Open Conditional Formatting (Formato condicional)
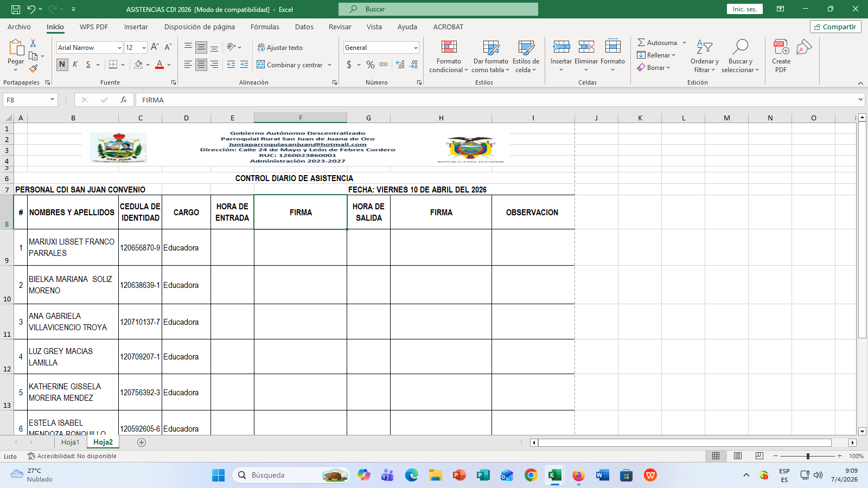 pos(449,56)
